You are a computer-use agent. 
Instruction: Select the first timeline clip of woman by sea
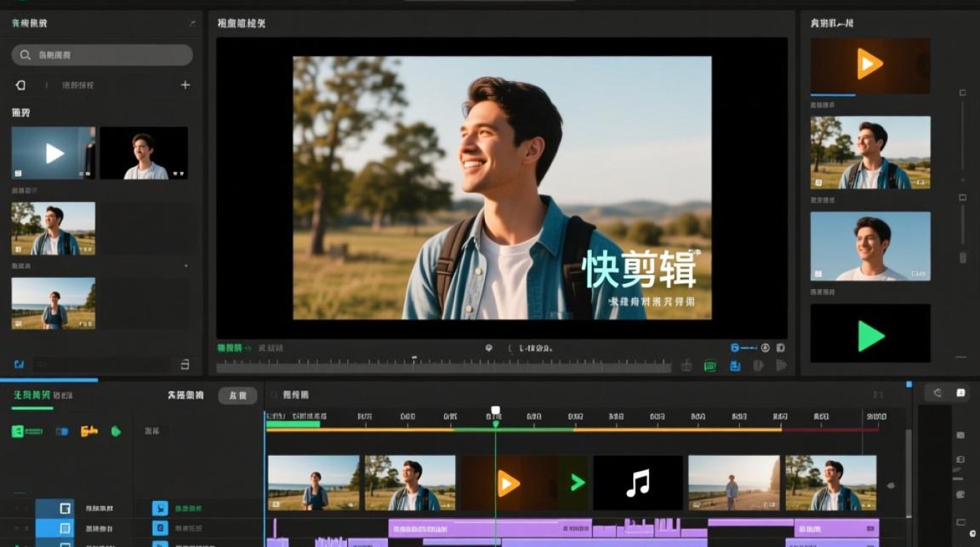(x=314, y=483)
